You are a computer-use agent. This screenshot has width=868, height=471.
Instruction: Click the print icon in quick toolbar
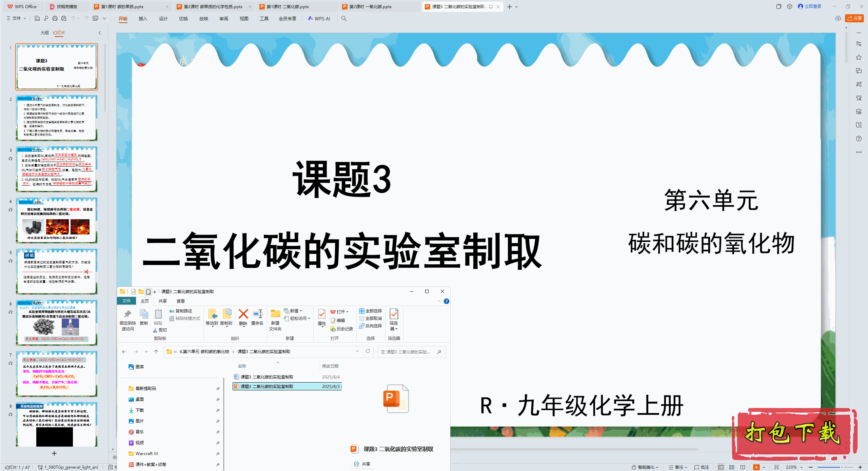coord(55,19)
